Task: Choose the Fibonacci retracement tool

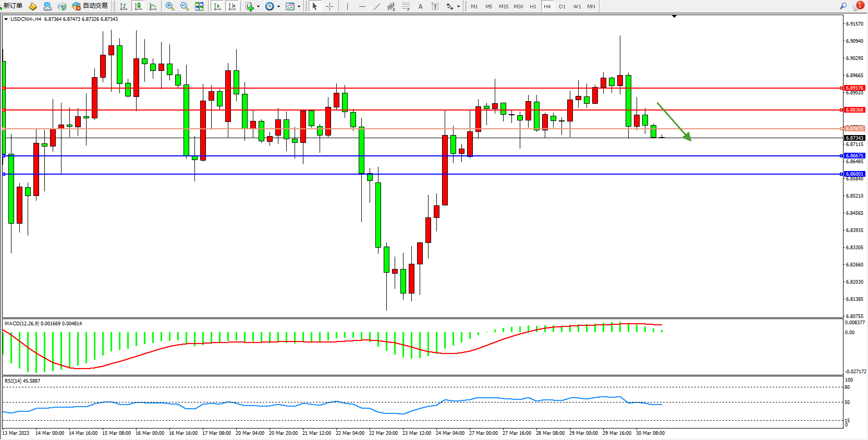Action: [x=406, y=6]
